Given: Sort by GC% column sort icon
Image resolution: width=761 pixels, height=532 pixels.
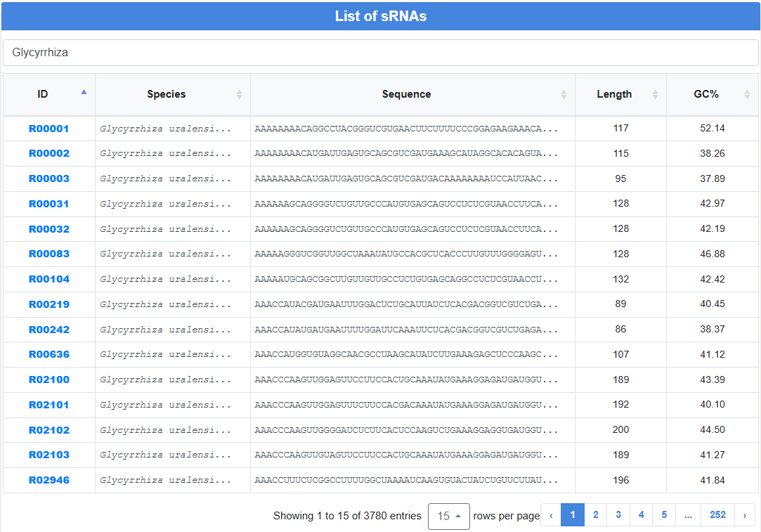Looking at the screenshot, I should (x=747, y=95).
